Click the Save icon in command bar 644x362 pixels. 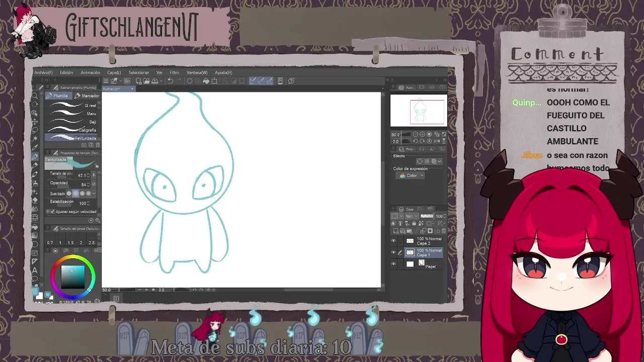pos(154,81)
